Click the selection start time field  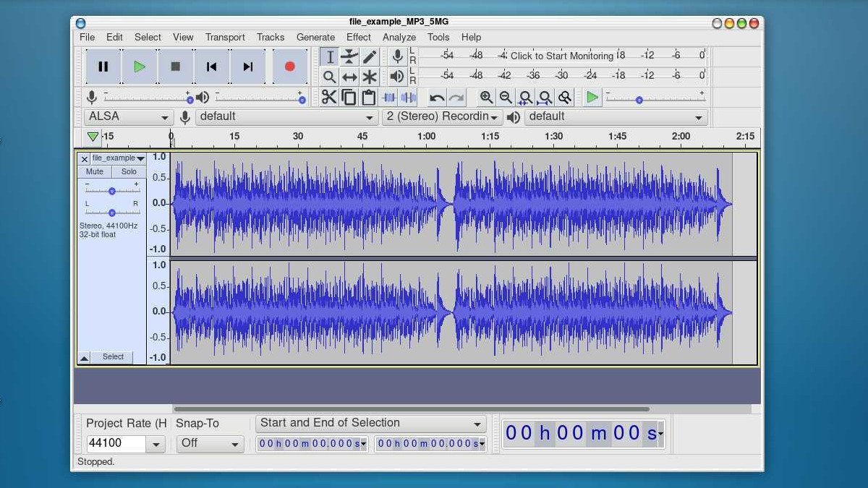tap(312, 444)
